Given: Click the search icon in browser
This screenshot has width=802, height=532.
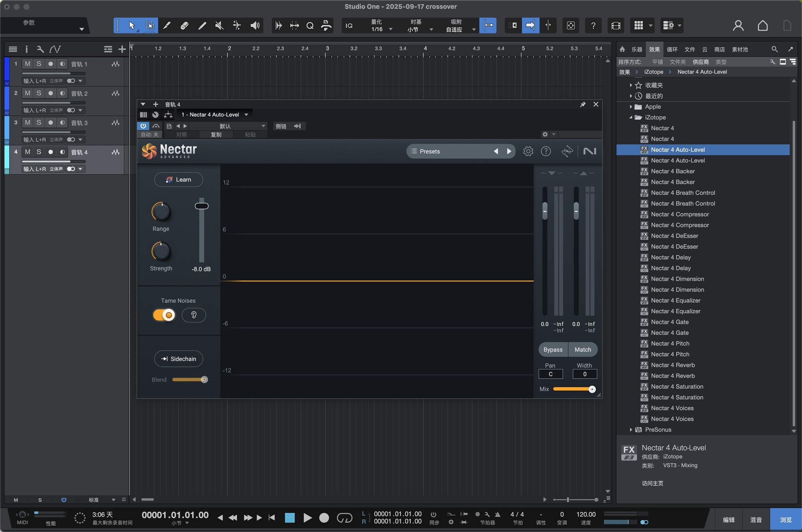Looking at the screenshot, I should pyautogui.click(x=774, y=49).
